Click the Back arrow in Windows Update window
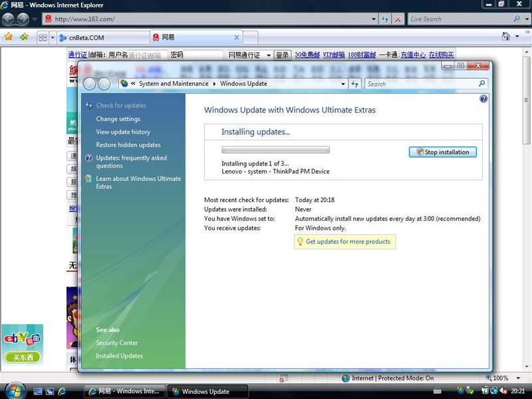Image resolution: width=532 pixels, height=399 pixels. [x=90, y=84]
